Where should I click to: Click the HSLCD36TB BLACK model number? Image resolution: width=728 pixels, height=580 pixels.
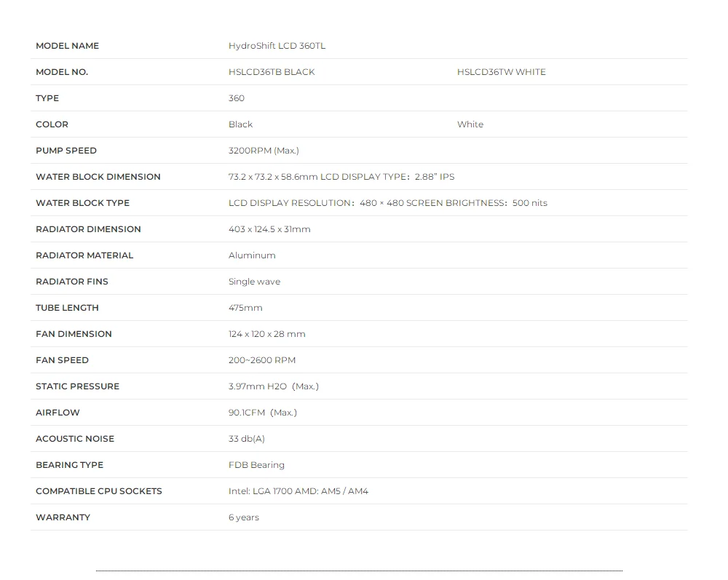272,72
